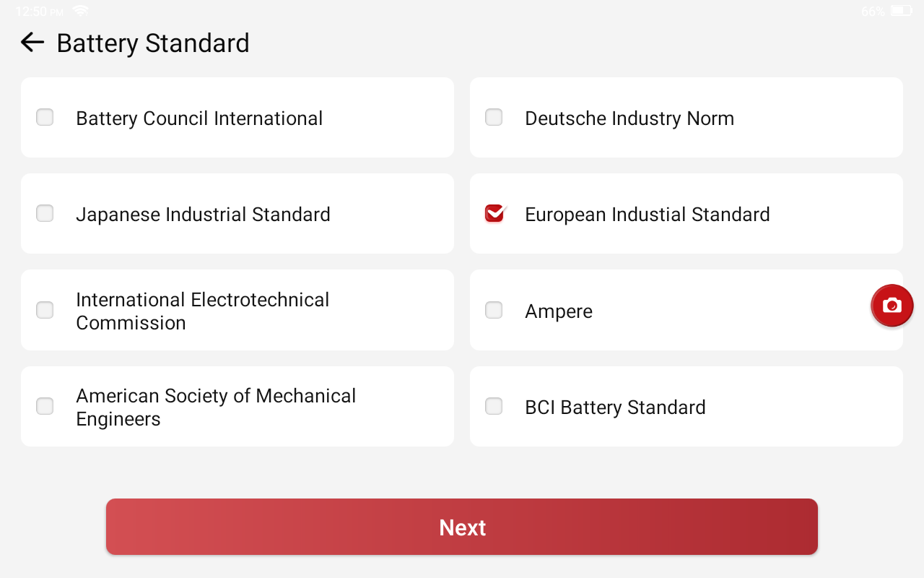Tap the Wi-Fi status icon
Screen dimensions: 924x578
click(80, 11)
